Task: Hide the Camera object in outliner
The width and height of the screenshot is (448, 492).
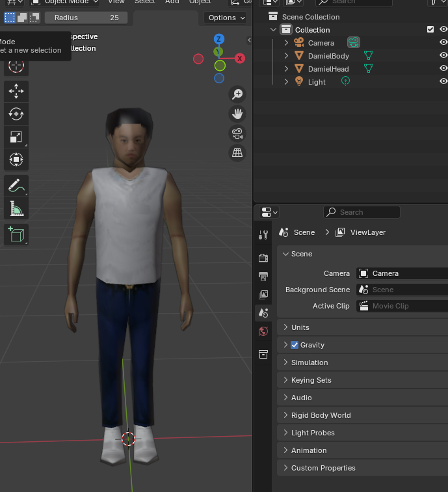Action: click(x=443, y=42)
